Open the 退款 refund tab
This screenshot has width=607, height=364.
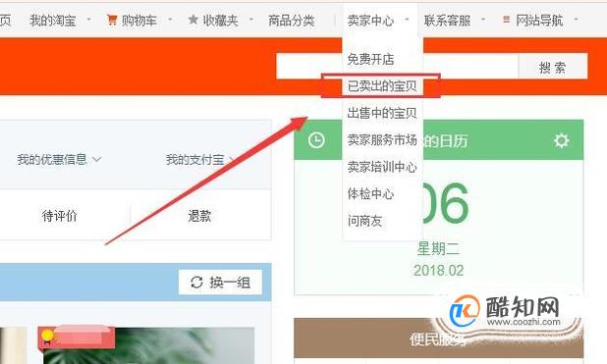[x=199, y=216]
